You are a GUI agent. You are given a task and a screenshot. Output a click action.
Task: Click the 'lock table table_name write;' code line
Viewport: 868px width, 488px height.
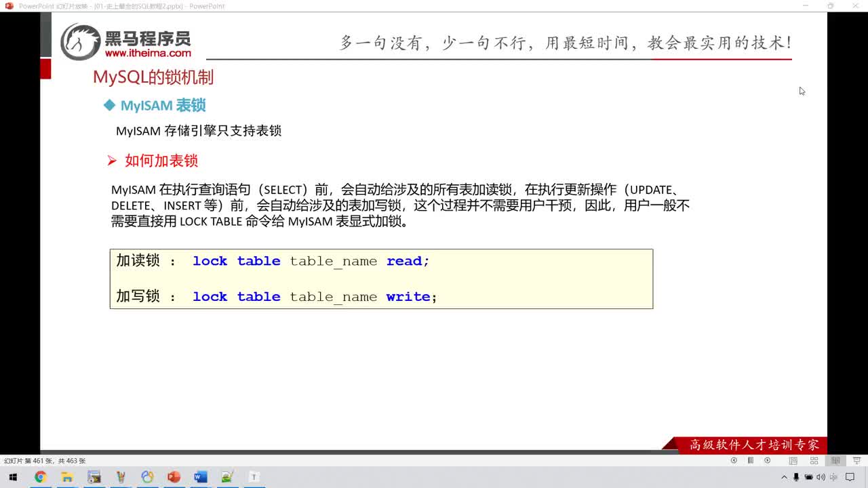[315, 297]
